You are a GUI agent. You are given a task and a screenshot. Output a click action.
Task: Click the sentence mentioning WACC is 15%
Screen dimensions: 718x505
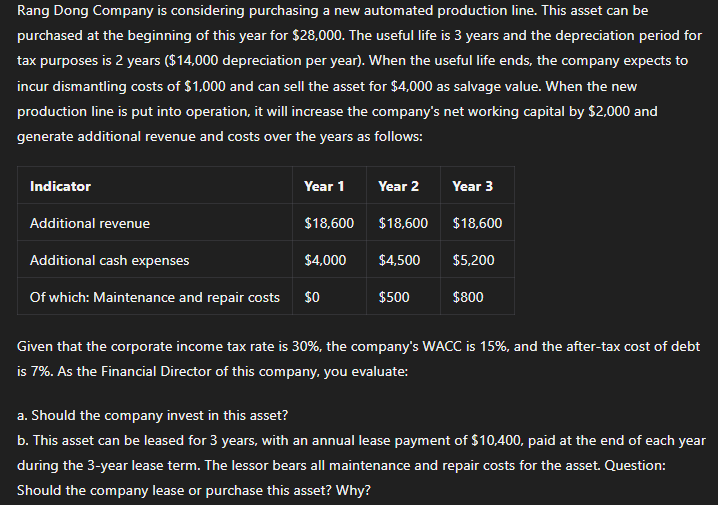[358, 359]
